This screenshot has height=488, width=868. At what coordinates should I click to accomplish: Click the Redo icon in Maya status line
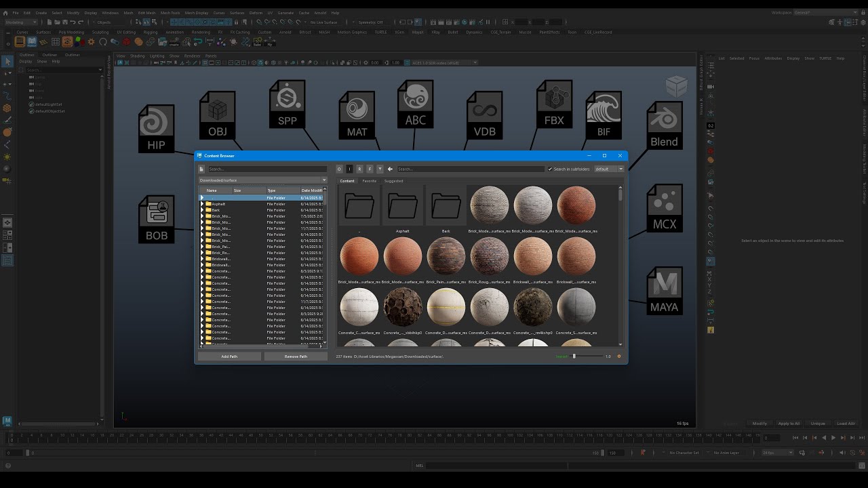click(x=81, y=22)
